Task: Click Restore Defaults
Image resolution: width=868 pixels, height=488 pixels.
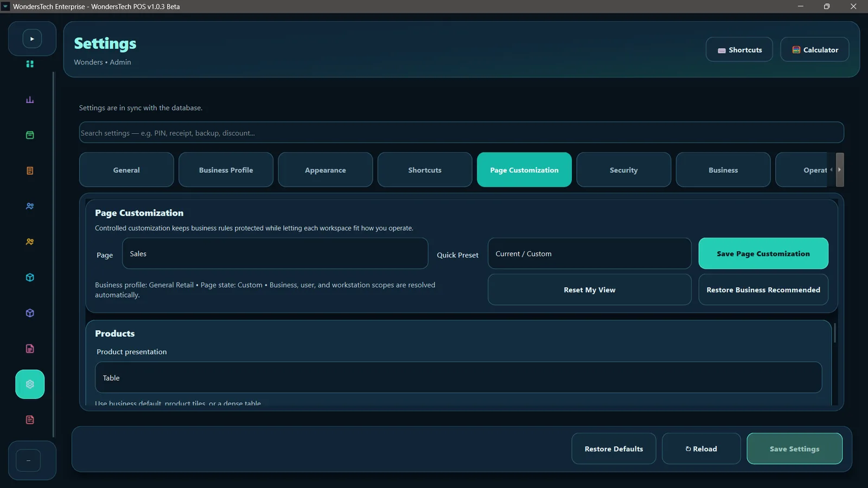Action: point(614,448)
